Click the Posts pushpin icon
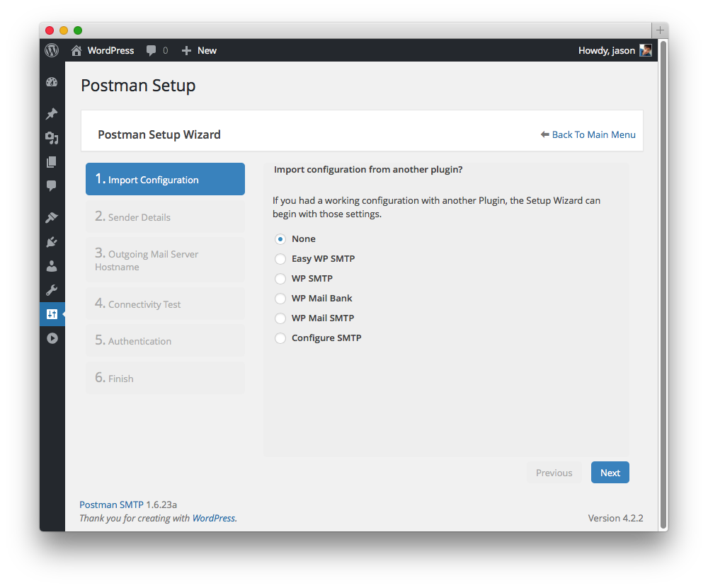The height and width of the screenshot is (588, 708). coord(52,114)
